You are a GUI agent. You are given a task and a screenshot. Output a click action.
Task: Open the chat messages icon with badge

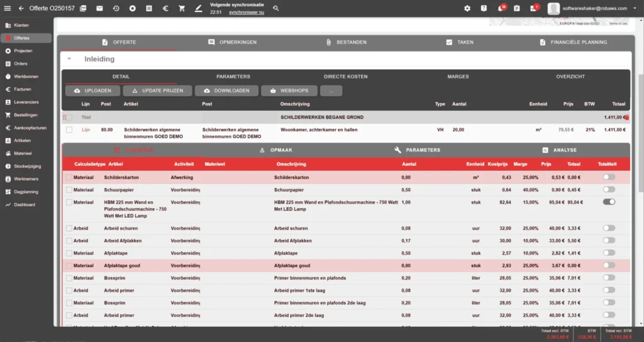534,8
